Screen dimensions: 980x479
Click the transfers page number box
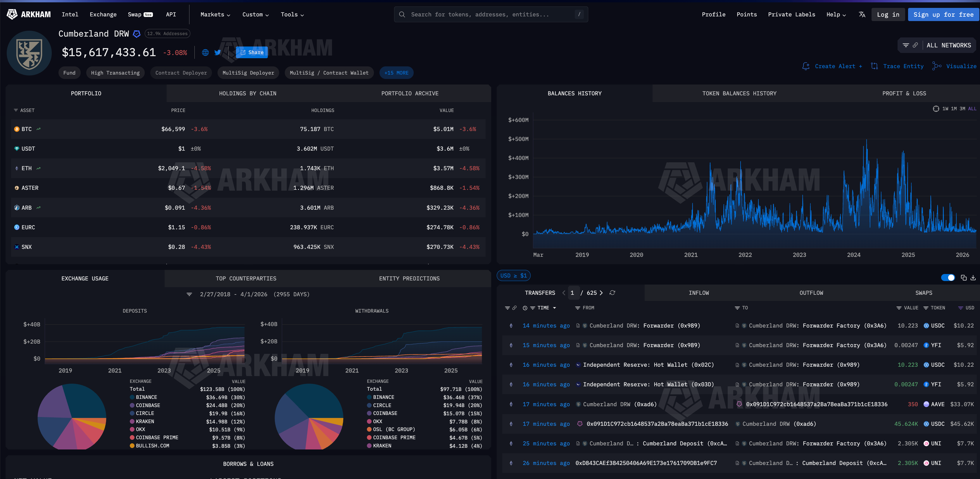point(573,293)
